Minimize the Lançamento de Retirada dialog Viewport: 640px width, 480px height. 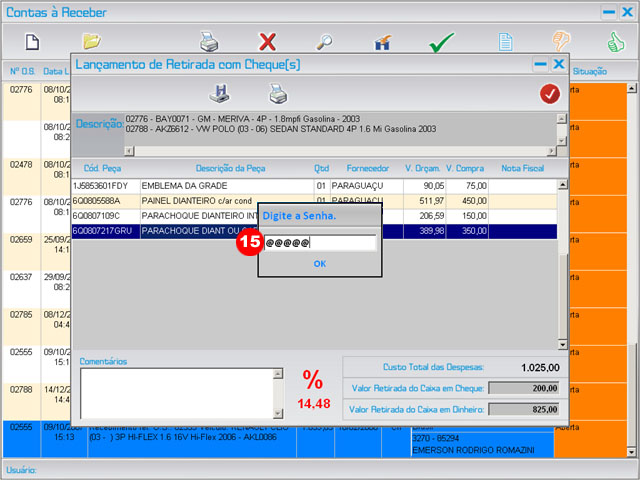click(540, 64)
